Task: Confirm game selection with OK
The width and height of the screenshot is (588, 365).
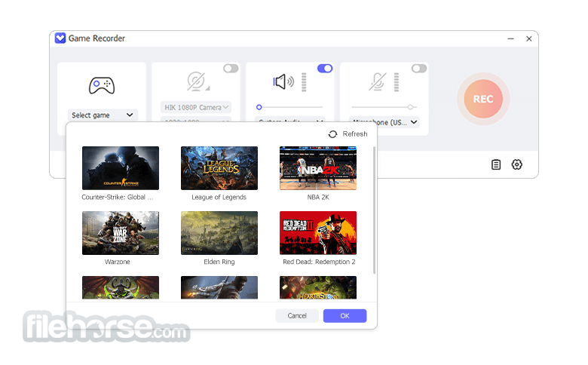Action: 345,316
